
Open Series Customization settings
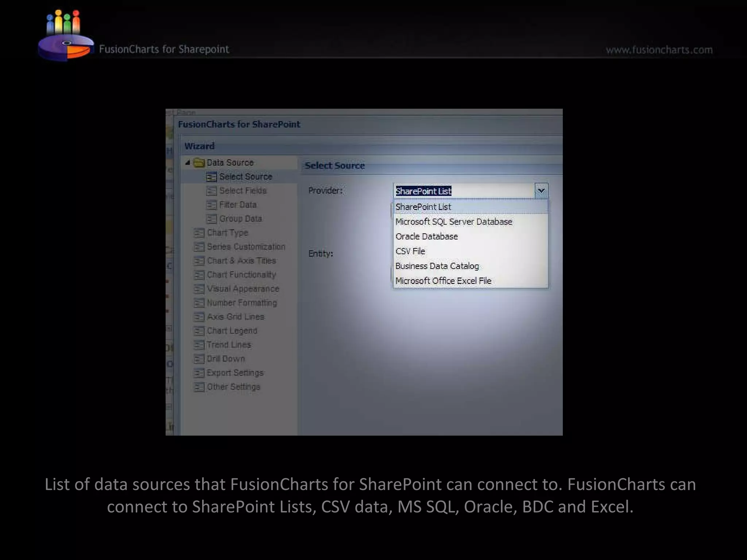(x=246, y=246)
